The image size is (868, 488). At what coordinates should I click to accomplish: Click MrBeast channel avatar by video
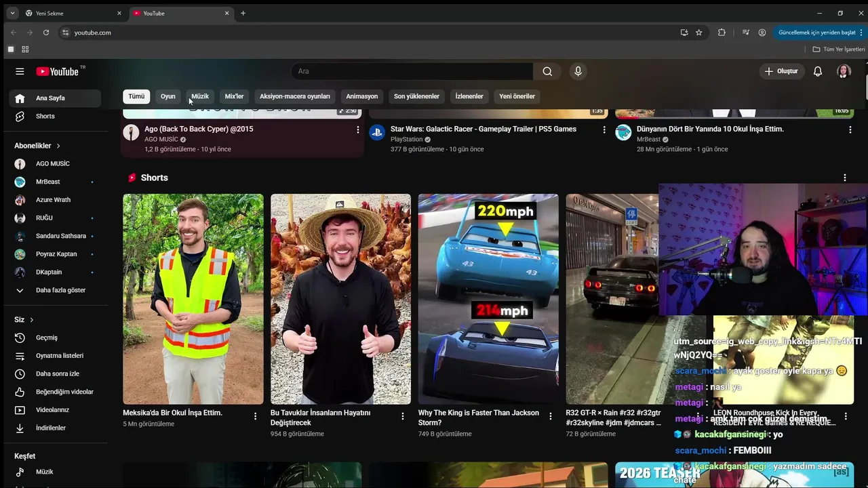(623, 132)
